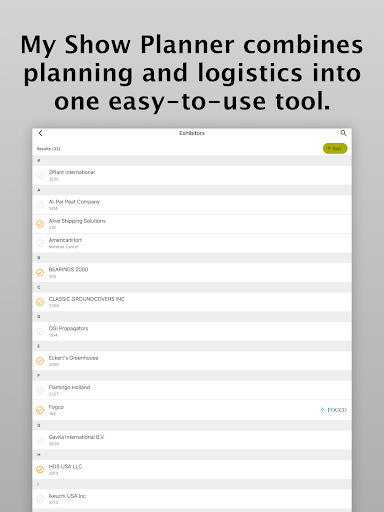
Task: Tap the Exhibitors screen title
Action: pyautogui.click(x=192, y=133)
